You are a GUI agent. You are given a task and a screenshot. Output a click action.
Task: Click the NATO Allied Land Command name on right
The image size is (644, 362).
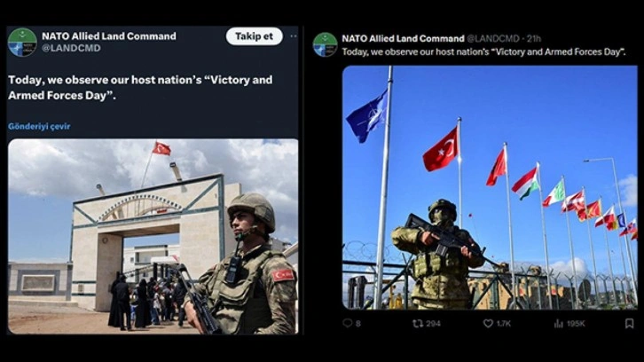click(x=403, y=39)
